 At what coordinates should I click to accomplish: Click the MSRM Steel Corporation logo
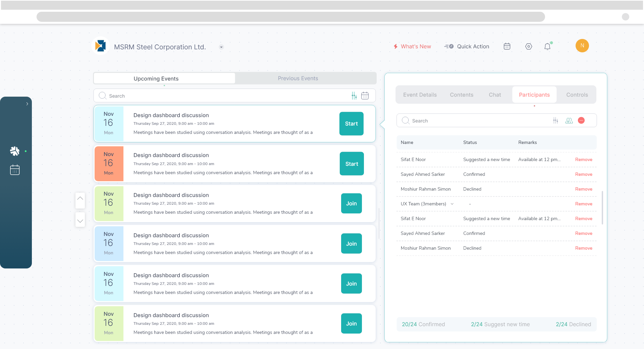click(100, 46)
